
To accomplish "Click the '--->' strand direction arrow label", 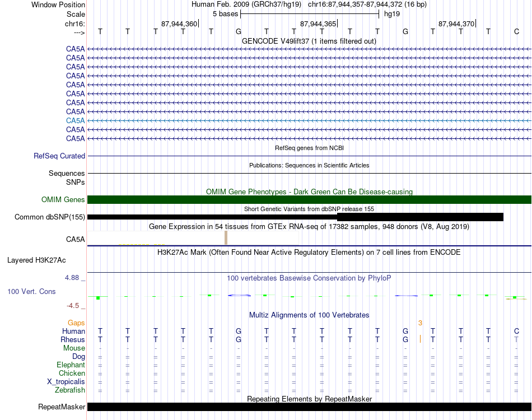I will (x=80, y=32).
